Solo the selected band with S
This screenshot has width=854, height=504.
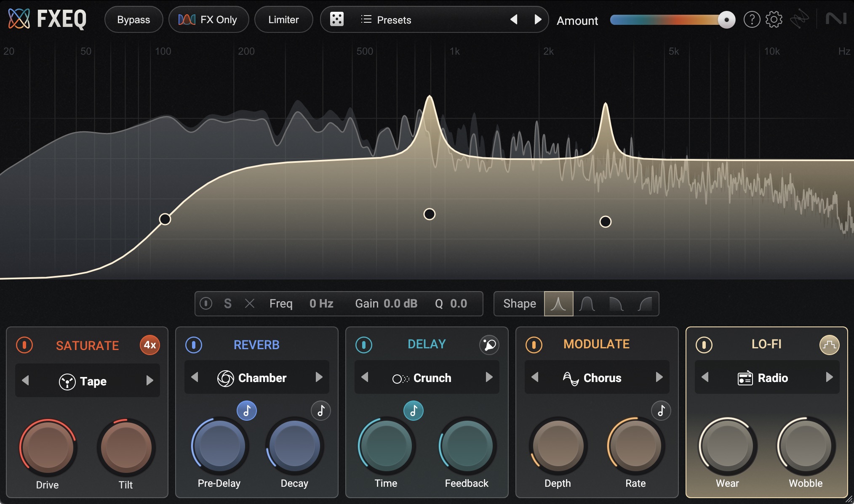[227, 303]
